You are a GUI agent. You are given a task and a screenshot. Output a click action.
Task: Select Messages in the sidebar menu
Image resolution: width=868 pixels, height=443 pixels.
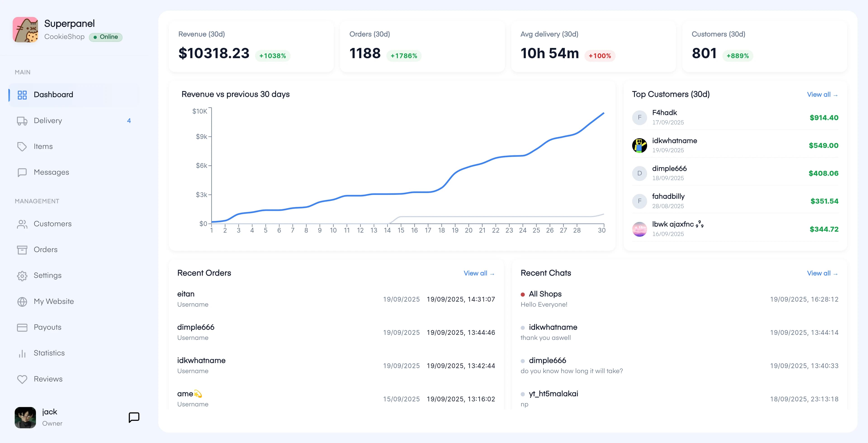[x=51, y=172]
